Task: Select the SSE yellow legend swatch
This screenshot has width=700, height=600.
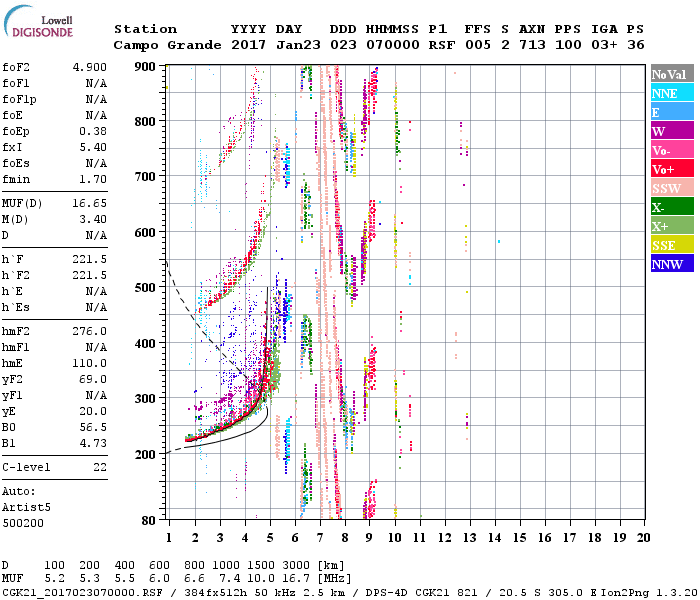Action: [671, 245]
